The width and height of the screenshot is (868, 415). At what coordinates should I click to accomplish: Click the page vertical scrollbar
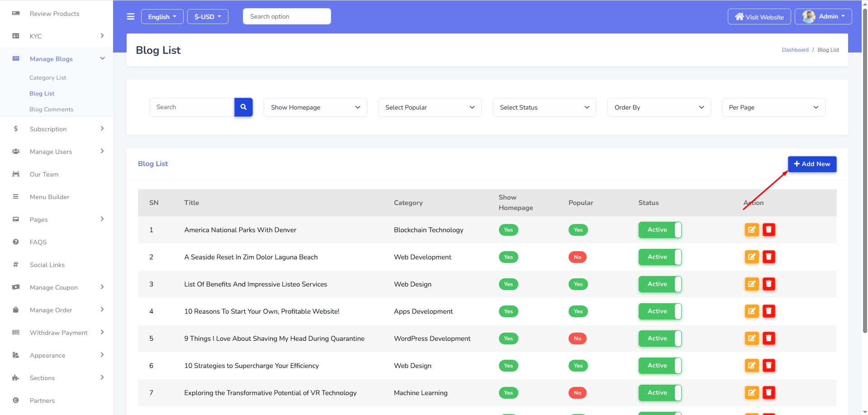coord(865,172)
